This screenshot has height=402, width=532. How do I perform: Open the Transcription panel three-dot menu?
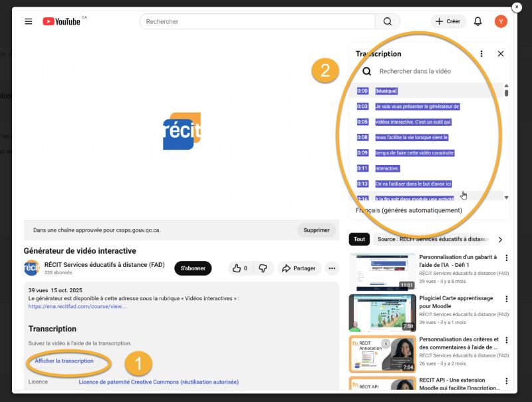pyautogui.click(x=481, y=53)
